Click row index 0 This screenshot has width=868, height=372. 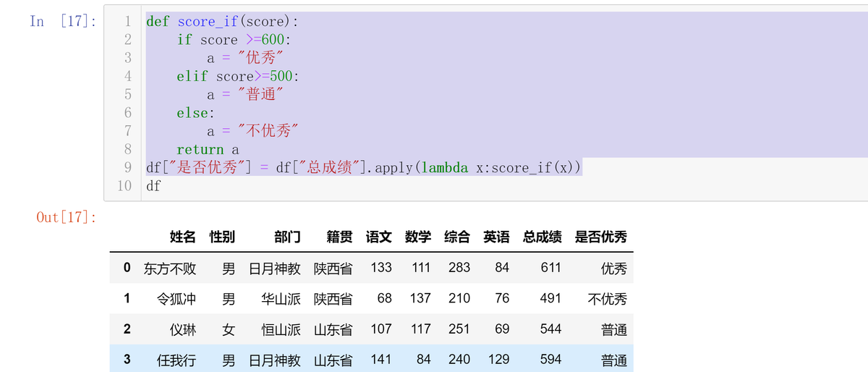[127, 268]
